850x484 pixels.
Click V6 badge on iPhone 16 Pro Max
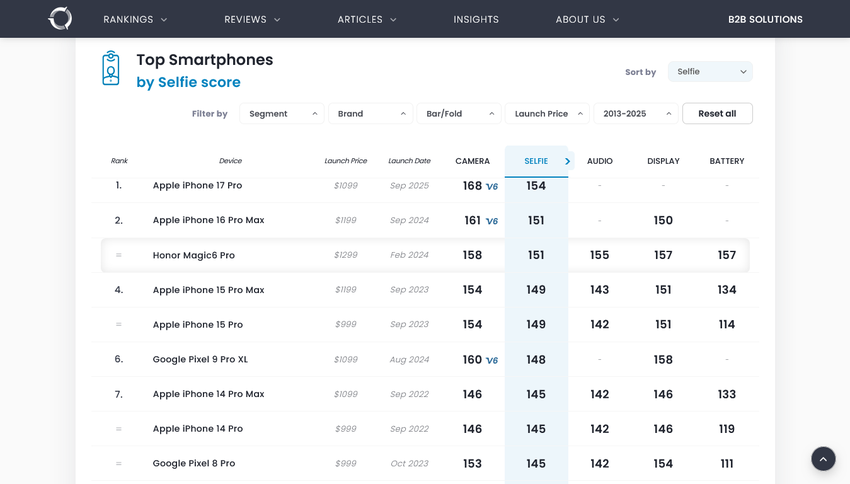tap(491, 221)
